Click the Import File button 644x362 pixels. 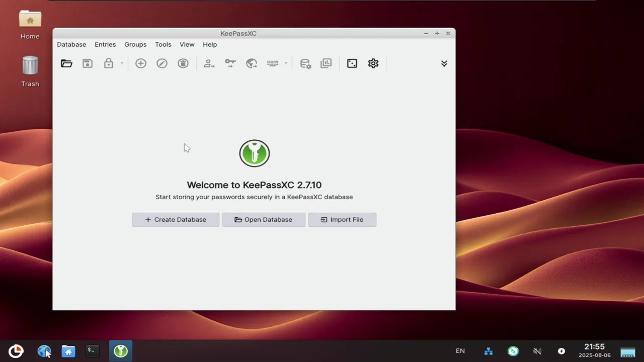(342, 220)
